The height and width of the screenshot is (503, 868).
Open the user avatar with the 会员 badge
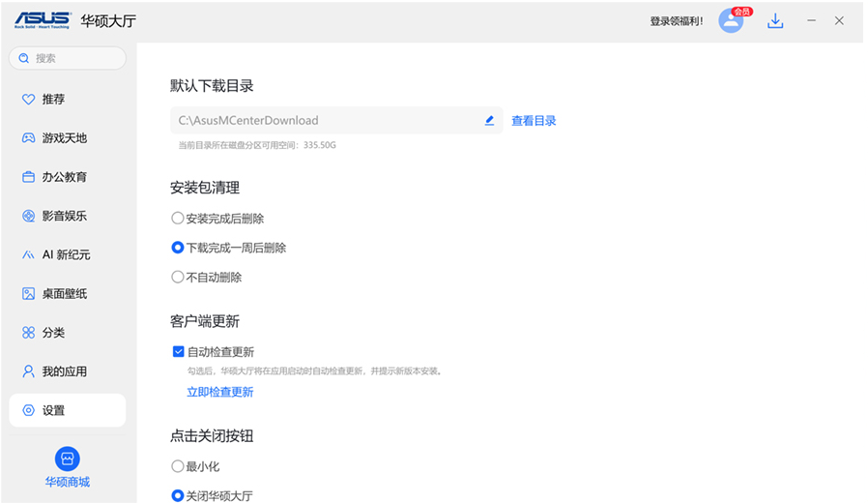pyautogui.click(x=732, y=21)
